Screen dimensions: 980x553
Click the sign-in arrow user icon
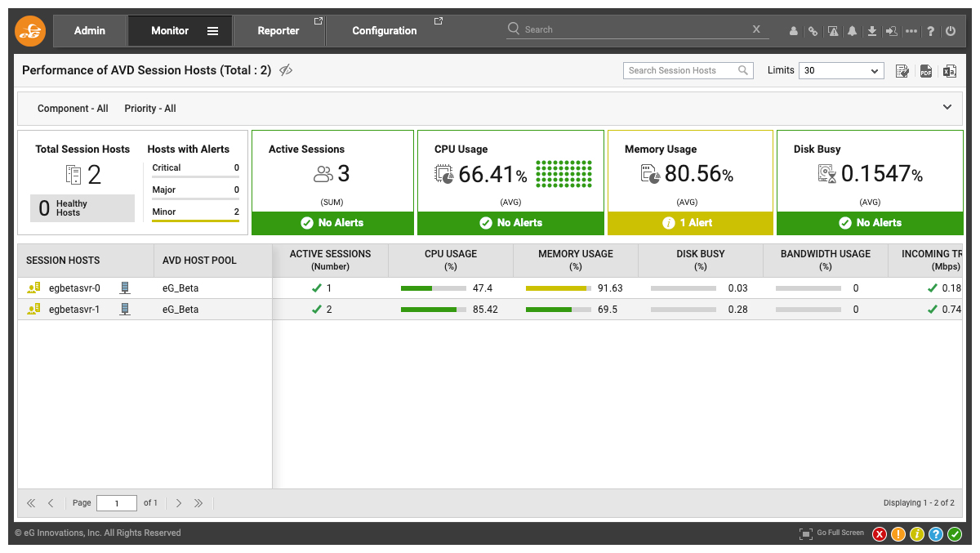(x=892, y=31)
